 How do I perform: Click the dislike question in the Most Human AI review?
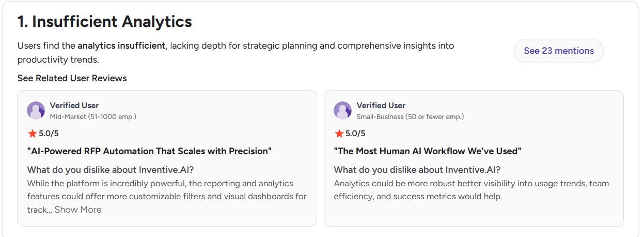[x=417, y=170]
